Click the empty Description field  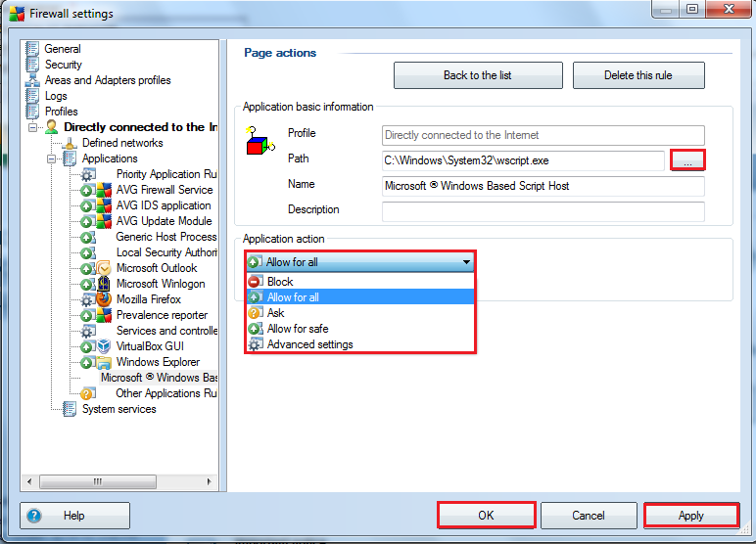(x=543, y=211)
